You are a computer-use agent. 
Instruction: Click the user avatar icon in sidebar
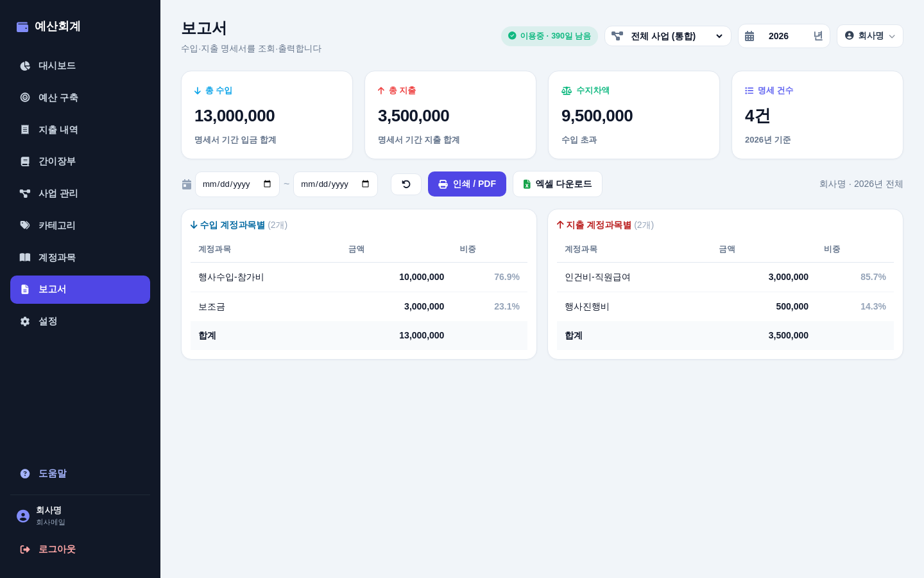pyautogui.click(x=23, y=516)
